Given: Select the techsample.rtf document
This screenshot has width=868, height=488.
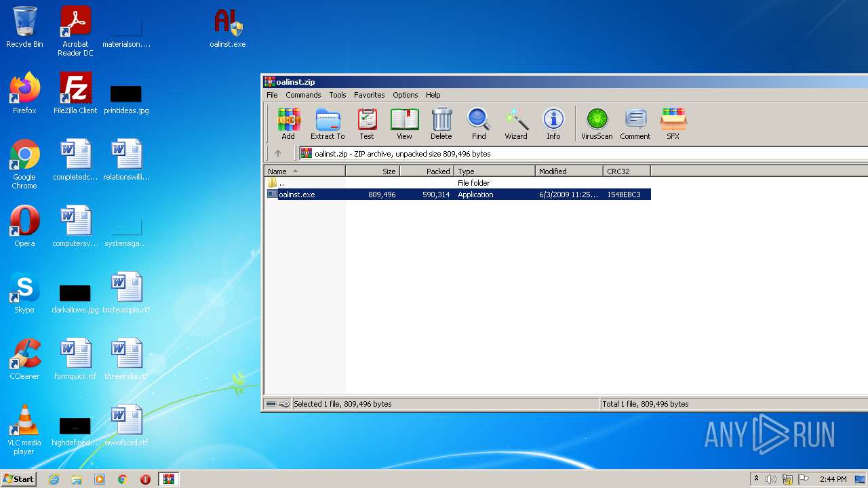Looking at the screenshot, I should coord(126,293).
